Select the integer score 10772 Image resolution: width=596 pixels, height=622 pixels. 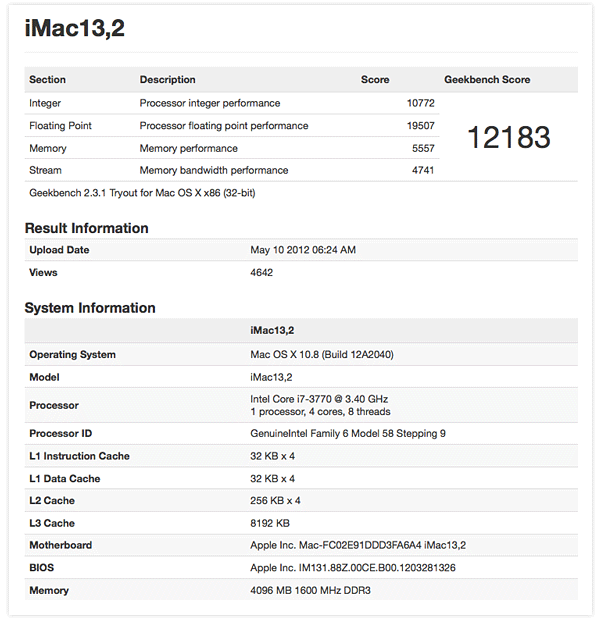tap(421, 103)
